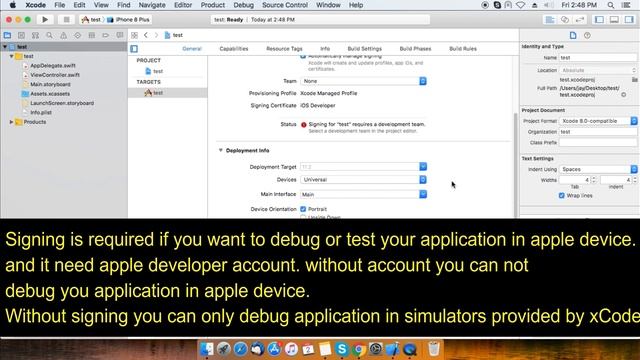Open the Breakpoint navigator
This screenshot has height=360, width=640.
(x=105, y=36)
